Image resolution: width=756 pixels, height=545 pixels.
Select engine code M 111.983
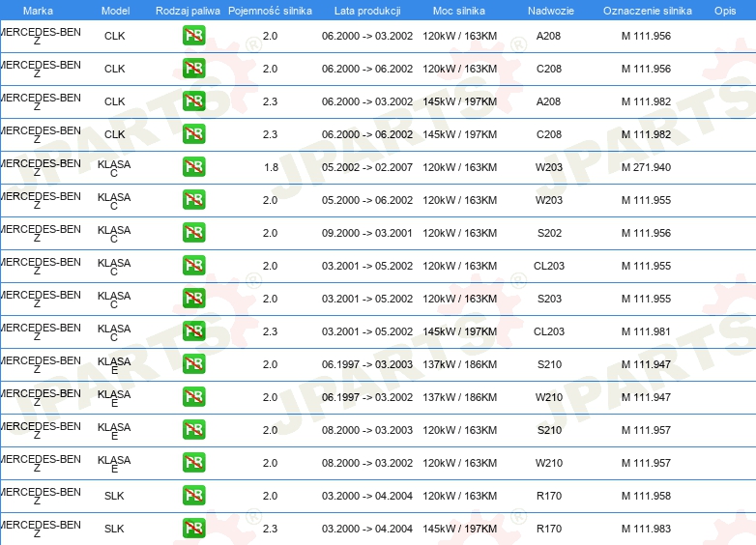[646, 529]
